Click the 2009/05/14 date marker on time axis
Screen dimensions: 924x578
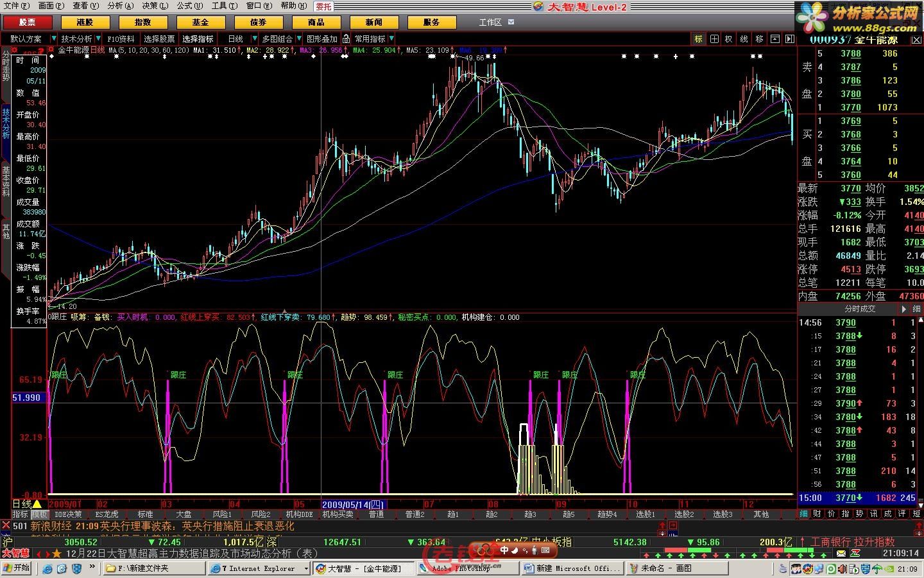point(353,505)
